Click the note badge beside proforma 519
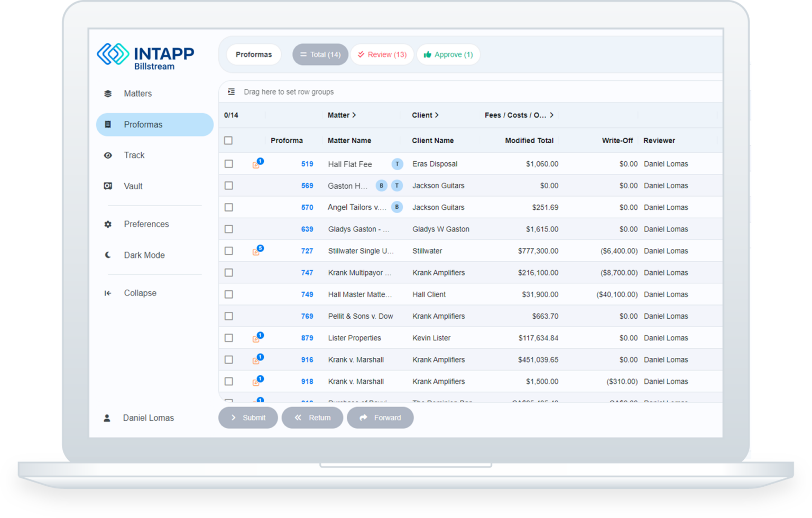812x518 pixels. point(258,164)
